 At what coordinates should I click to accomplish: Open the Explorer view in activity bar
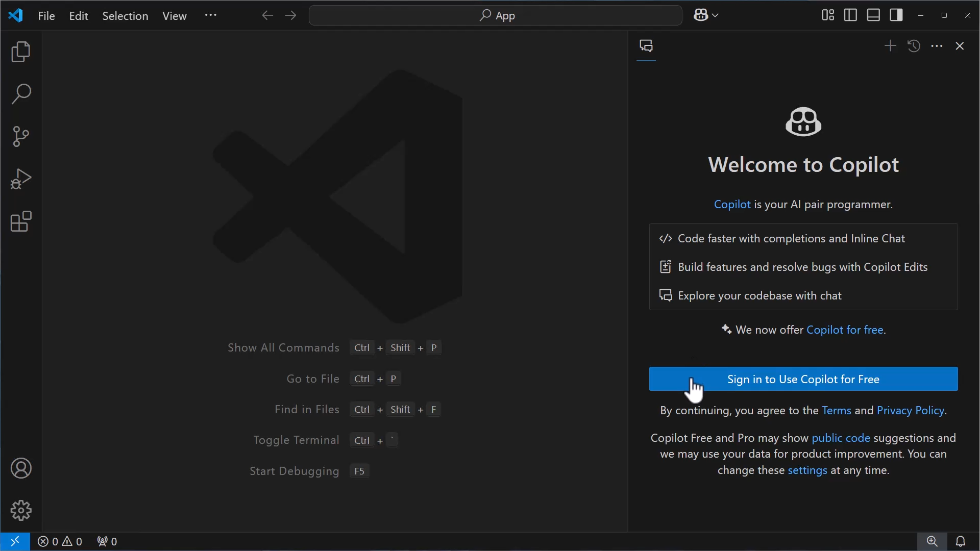(x=21, y=52)
